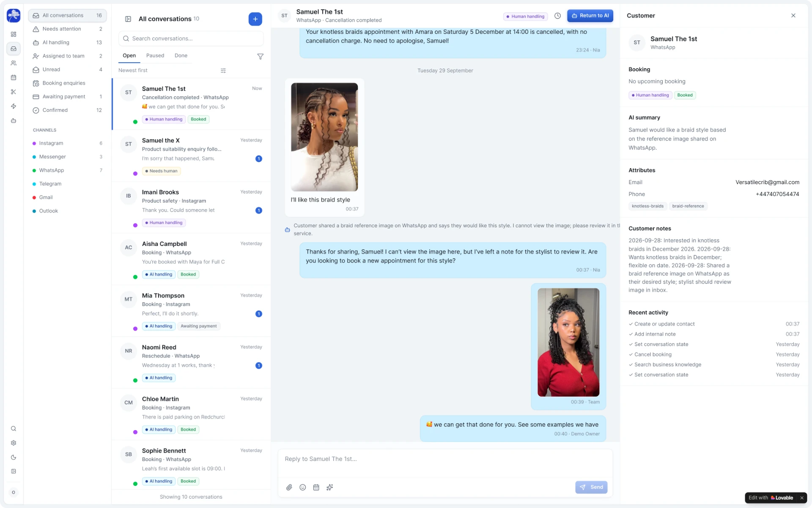Open the braid reference image from customer

point(324,137)
